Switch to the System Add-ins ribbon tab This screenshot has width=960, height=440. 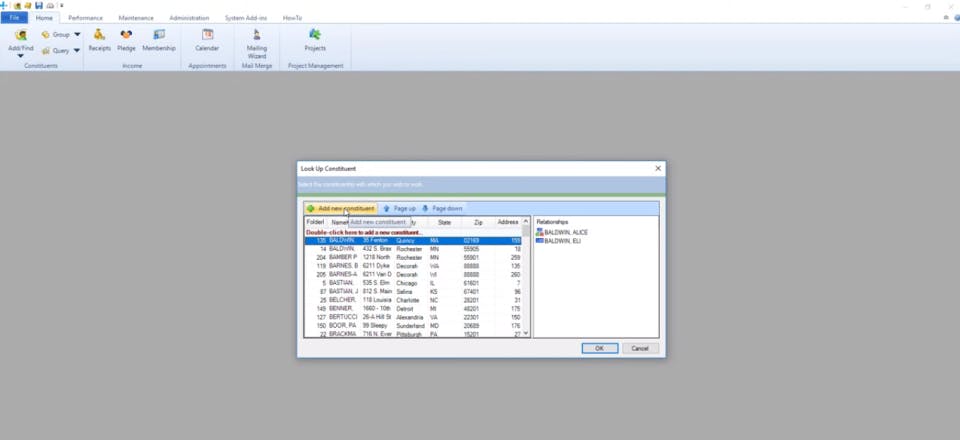(247, 18)
